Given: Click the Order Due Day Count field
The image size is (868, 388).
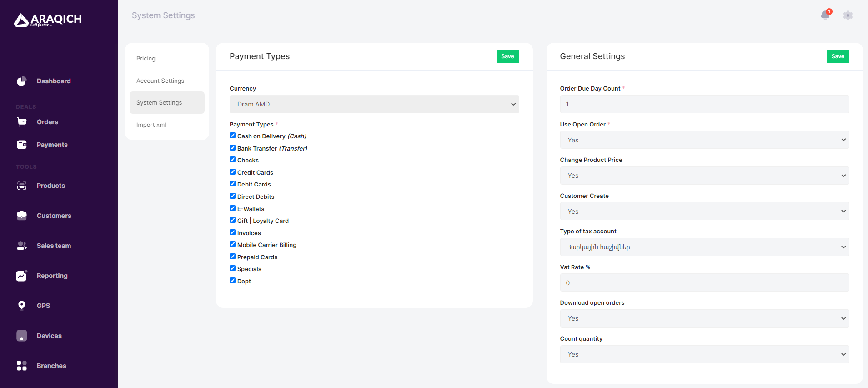Looking at the screenshot, I should (x=704, y=104).
